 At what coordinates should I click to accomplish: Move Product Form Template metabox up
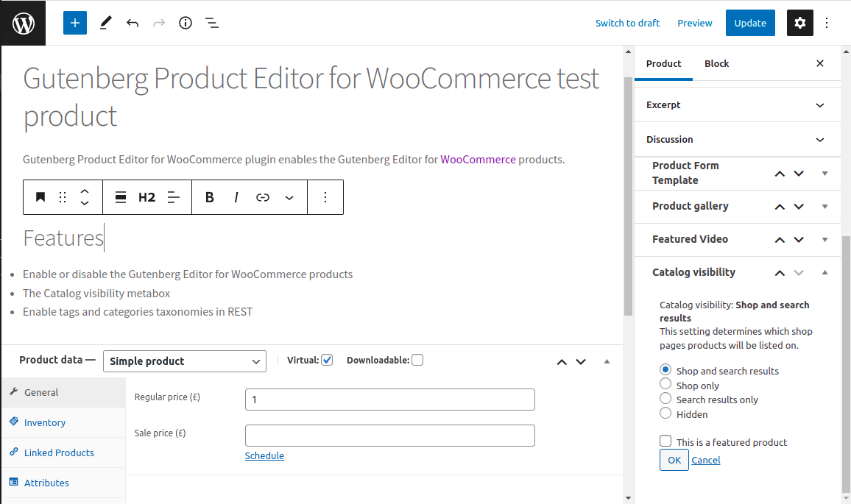pyautogui.click(x=780, y=174)
